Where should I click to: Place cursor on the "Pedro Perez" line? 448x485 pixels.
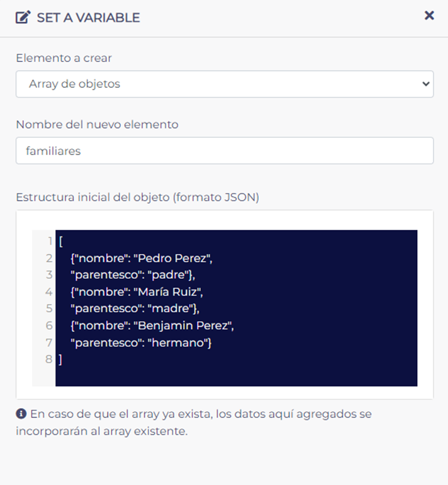pyautogui.click(x=142, y=259)
